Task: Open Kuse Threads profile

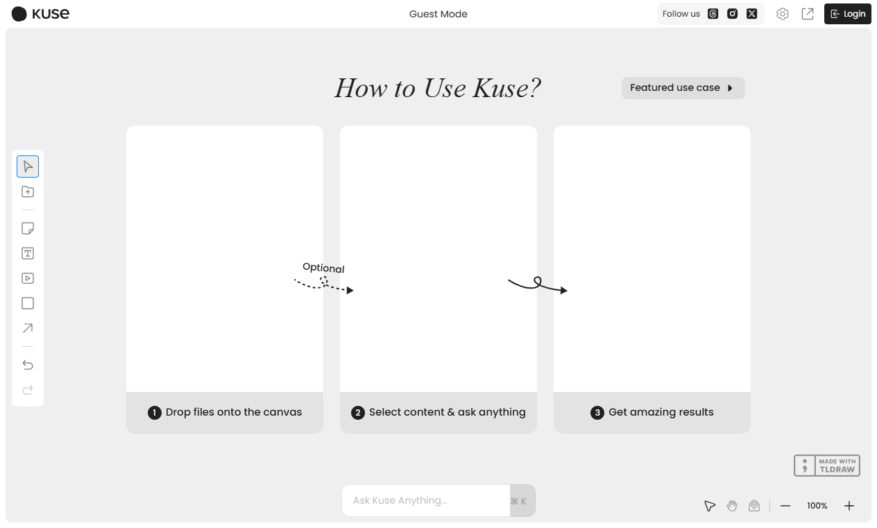Action: tap(713, 14)
